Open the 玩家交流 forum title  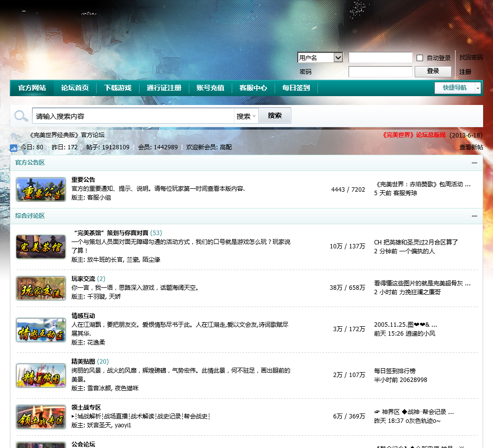83,279
